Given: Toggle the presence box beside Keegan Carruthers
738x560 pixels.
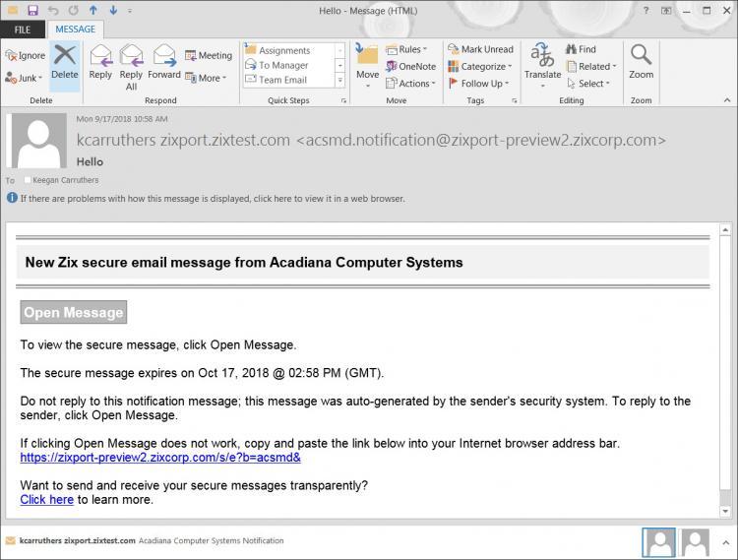Looking at the screenshot, I should [x=27, y=180].
